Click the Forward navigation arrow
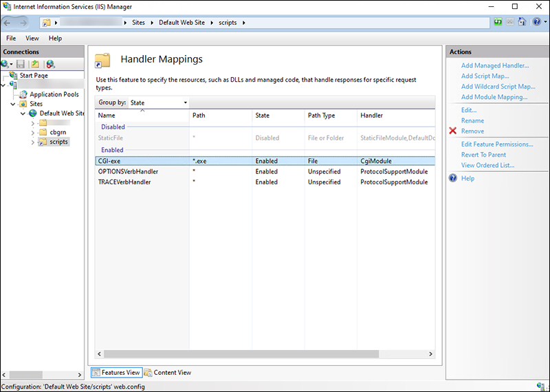This screenshot has height=392, width=550. (x=23, y=23)
